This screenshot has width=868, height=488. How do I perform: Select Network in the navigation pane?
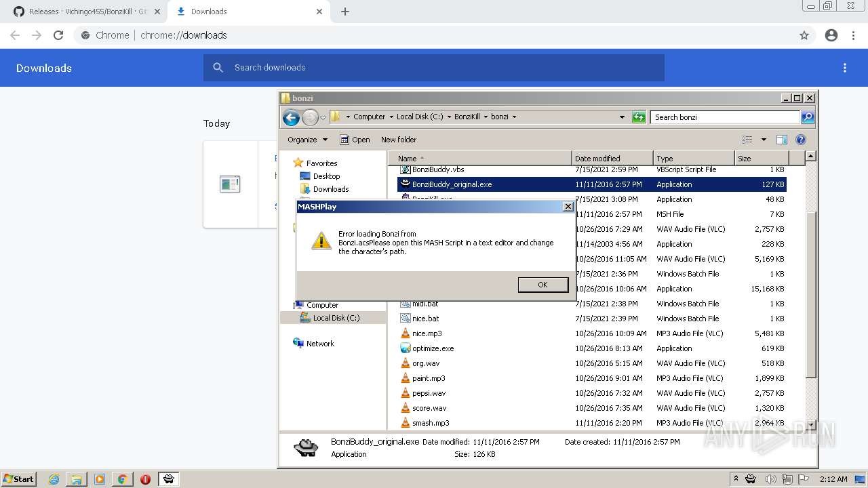[320, 344]
